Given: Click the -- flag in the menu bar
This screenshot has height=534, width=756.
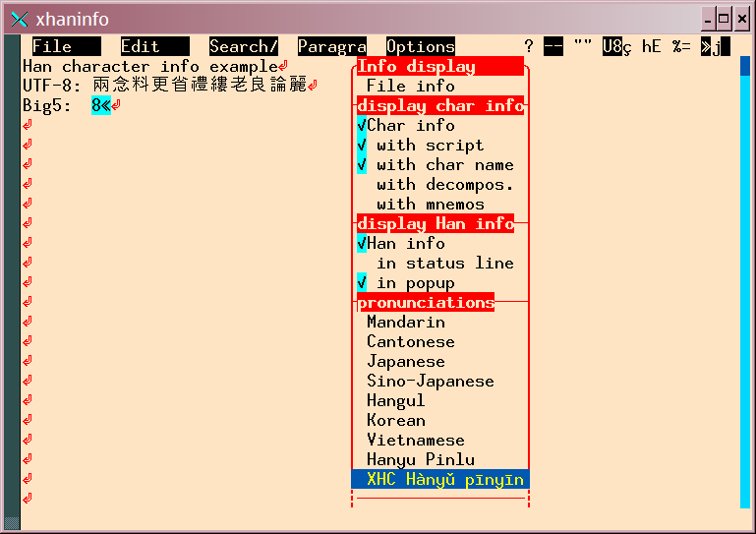Looking at the screenshot, I should (553, 46).
